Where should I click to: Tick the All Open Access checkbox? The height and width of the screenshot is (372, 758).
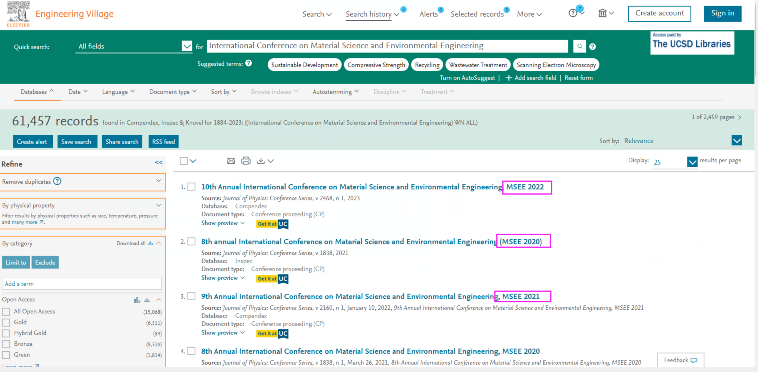point(6,312)
